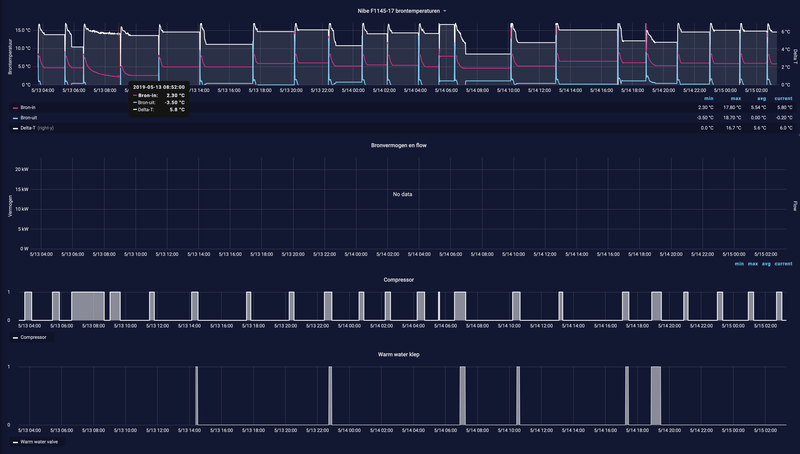
Task: Click Bron-in current value 5.80 °C
Action: (x=785, y=108)
